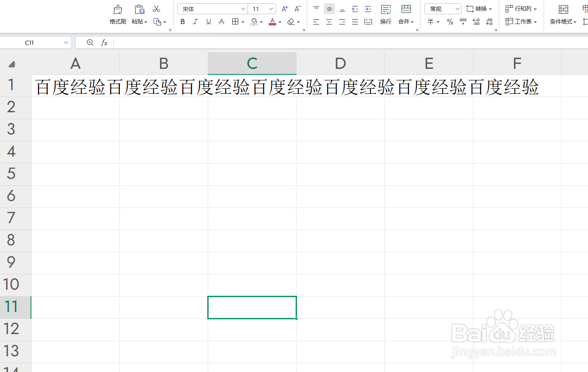This screenshot has width=588, height=372.
Task: Click the increase font size icon
Action: click(x=285, y=8)
